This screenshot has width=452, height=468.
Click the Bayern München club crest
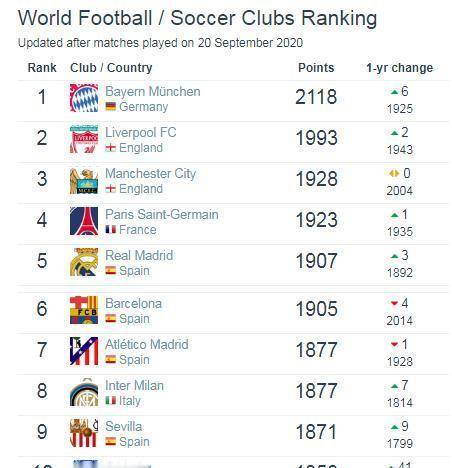tap(84, 98)
